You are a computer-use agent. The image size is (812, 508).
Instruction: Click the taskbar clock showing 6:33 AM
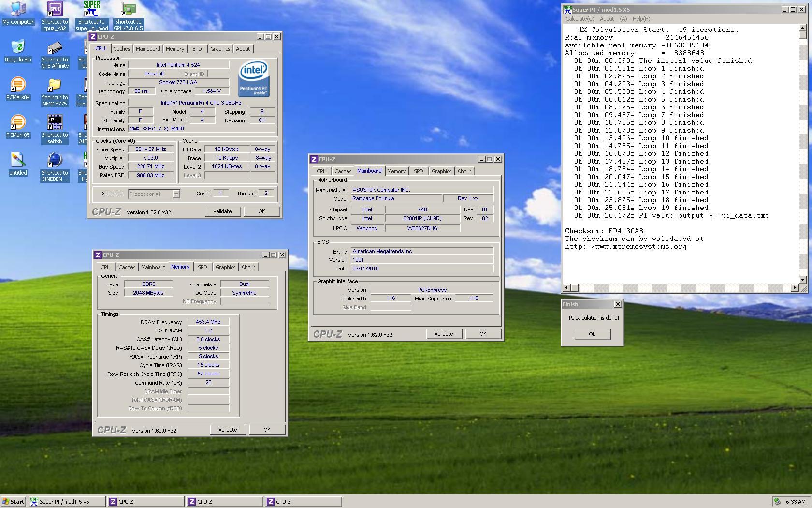coord(796,502)
